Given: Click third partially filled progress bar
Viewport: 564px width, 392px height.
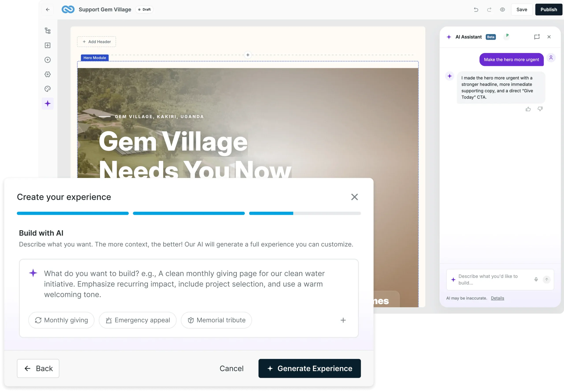Looking at the screenshot, I should (305, 213).
